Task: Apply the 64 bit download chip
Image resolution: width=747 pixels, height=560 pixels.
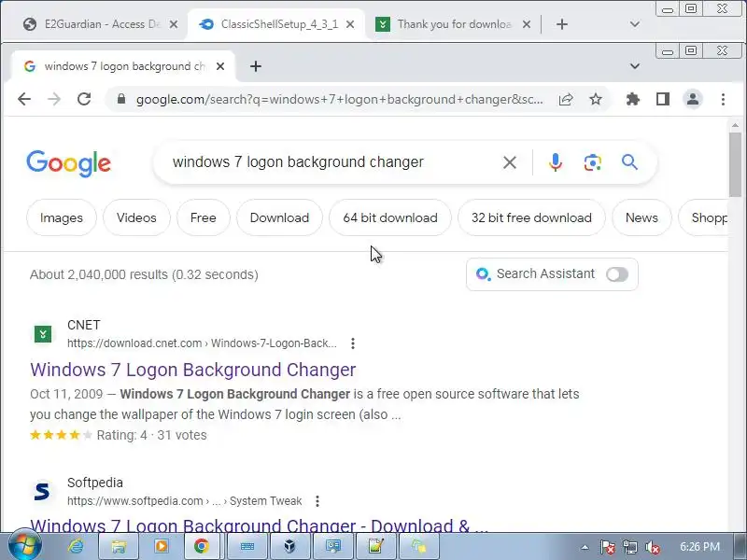Action: pos(390,217)
